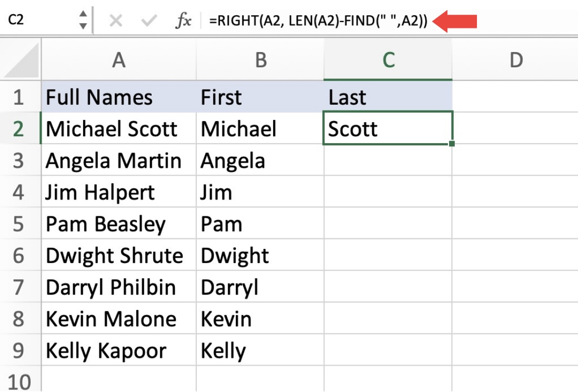Select row 5 header
The width and height of the screenshot is (578, 392).
pyautogui.click(x=20, y=224)
